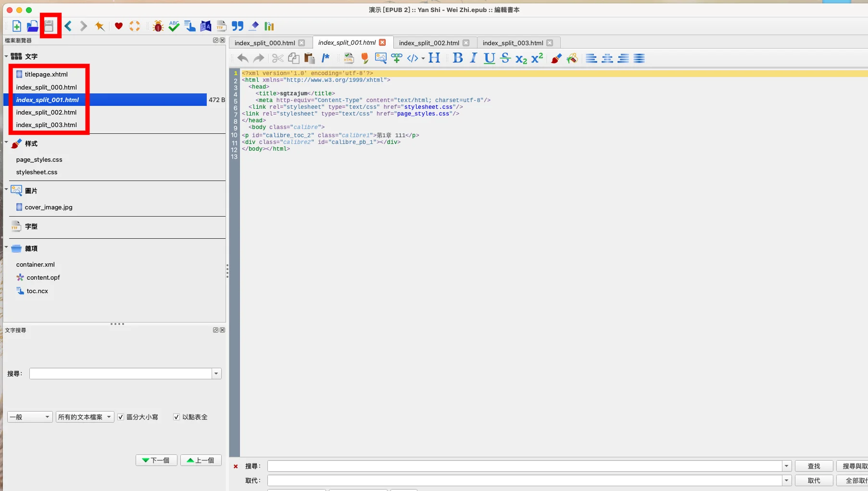Select stylesheet.css in file browser
Image resolution: width=868 pixels, height=491 pixels.
[37, 172]
